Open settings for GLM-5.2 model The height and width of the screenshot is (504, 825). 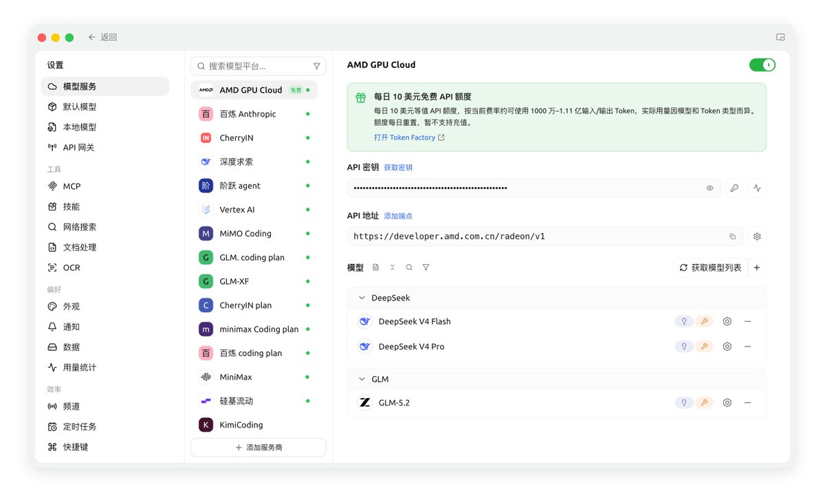[727, 403]
